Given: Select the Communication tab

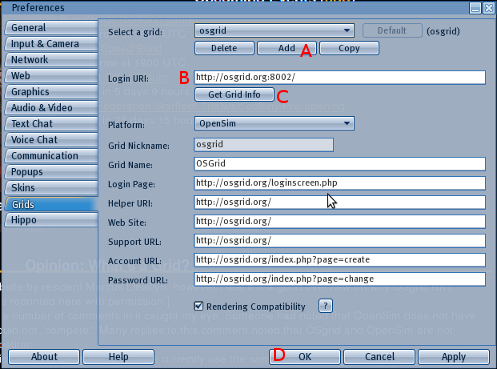Looking at the screenshot, I should click(x=52, y=156).
